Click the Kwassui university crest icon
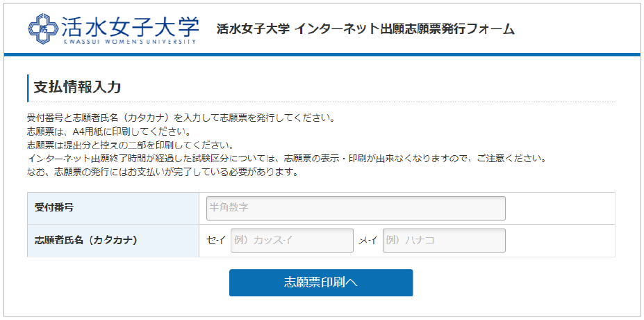Screen dimensions: 644x320 tap(42, 27)
